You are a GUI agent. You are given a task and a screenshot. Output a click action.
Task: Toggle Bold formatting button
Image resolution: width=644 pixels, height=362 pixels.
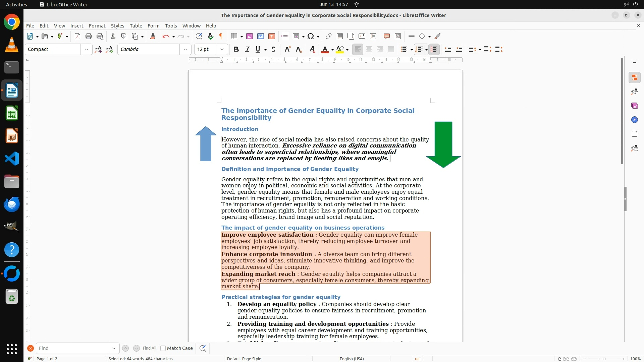point(236,49)
